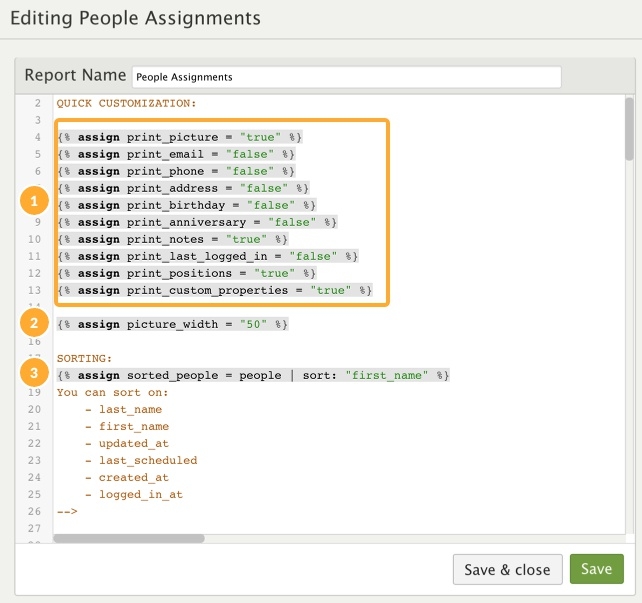This screenshot has height=603, width=642.
Task: Click the Editing People Assignments title
Action: point(136,18)
